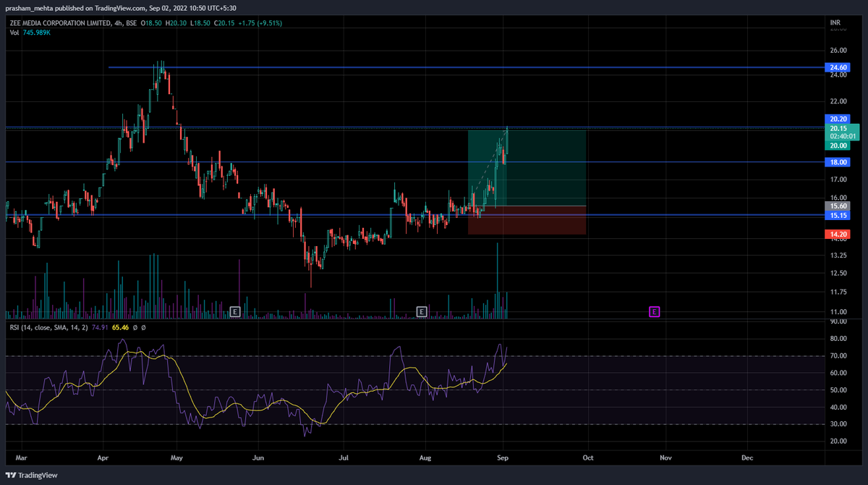Image resolution: width=868 pixels, height=485 pixels.
Task: Click the yellow RSI SMA value 65.46
Action: [x=121, y=327]
